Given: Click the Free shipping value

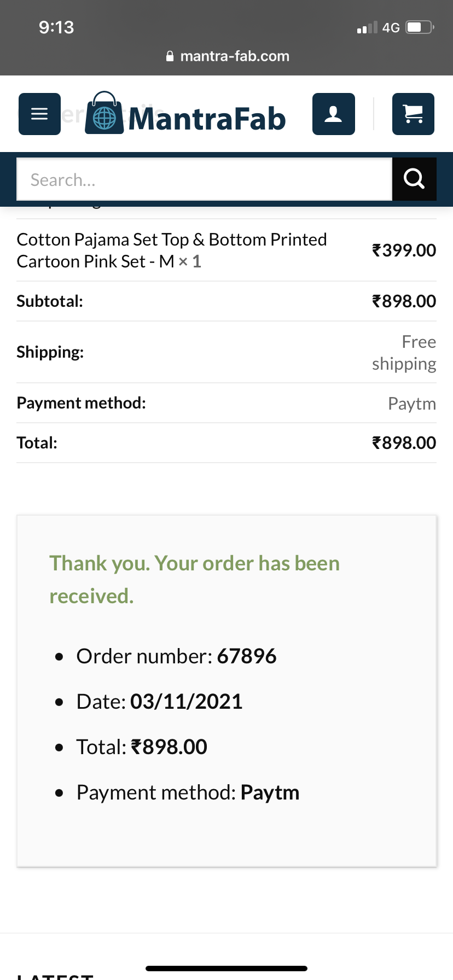Looking at the screenshot, I should (x=404, y=353).
